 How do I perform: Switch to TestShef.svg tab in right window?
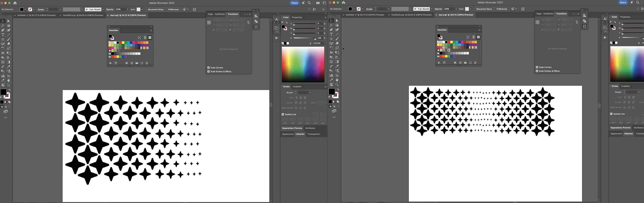411,15
